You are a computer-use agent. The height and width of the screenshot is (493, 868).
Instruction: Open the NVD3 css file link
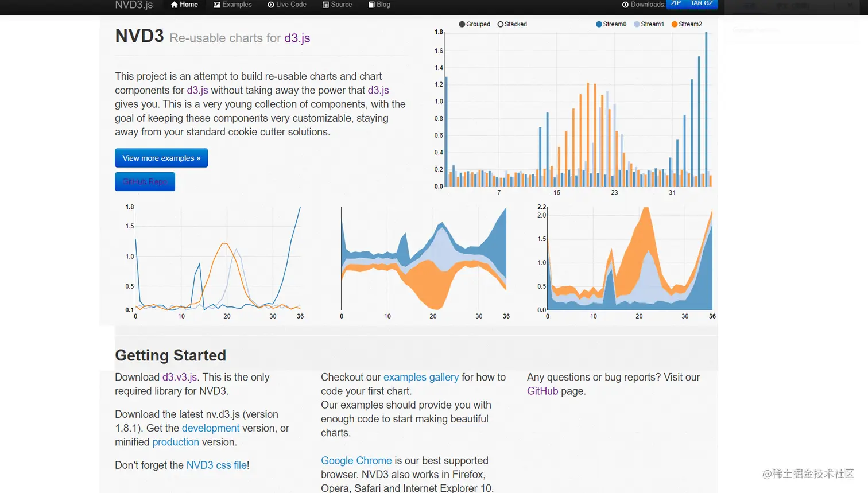pos(216,465)
